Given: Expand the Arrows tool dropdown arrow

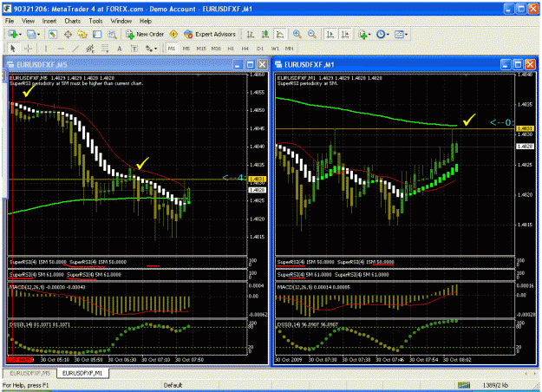Looking at the screenshot, I should pyautogui.click(x=155, y=49).
